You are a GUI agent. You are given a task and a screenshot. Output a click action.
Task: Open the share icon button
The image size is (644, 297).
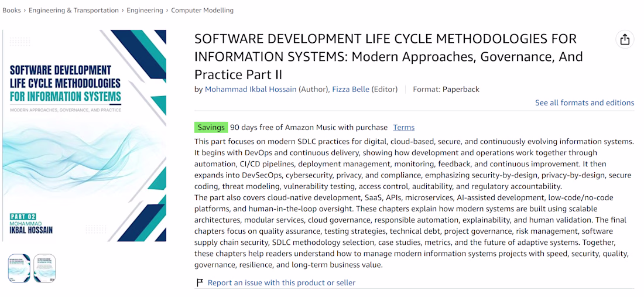(x=625, y=39)
